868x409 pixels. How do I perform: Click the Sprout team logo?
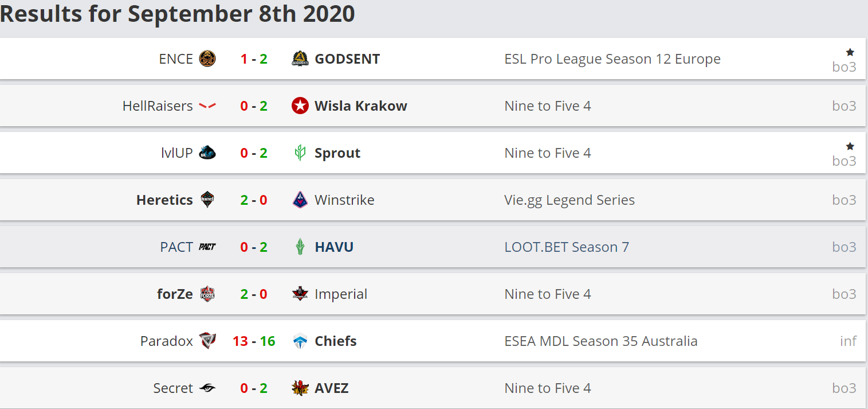point(300,153)
